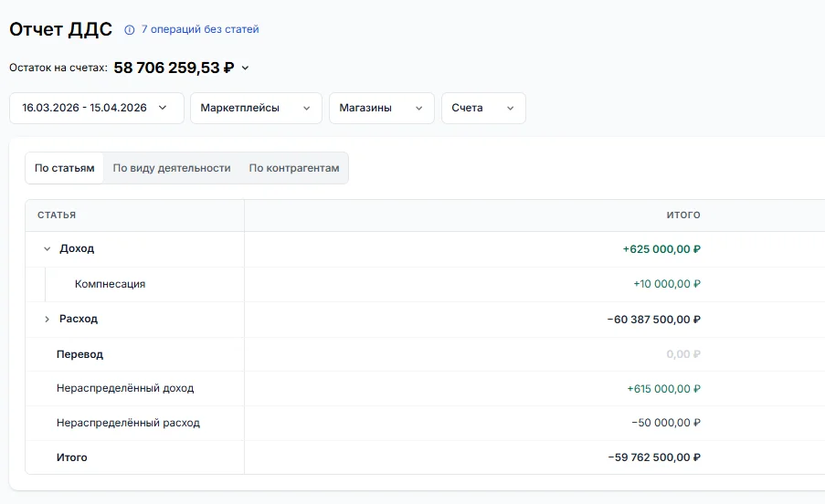Click the Расход row label
Viewport: 825px width, 504px height.
79,319
